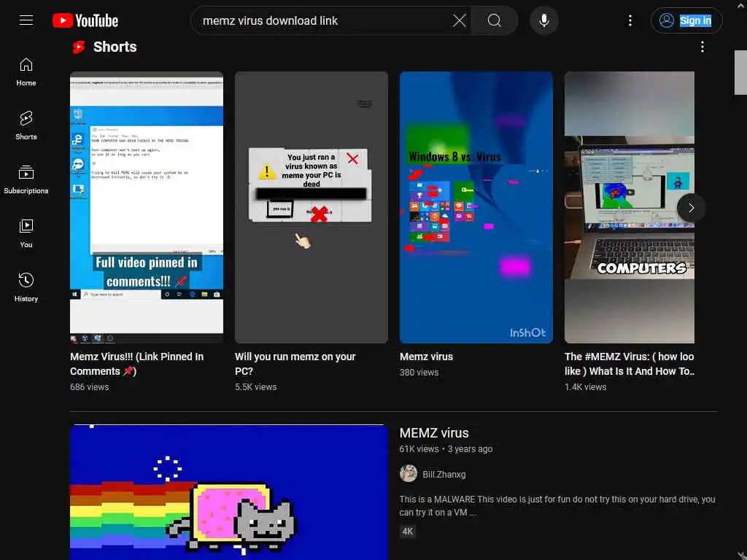This screenshot has width=747, height=560.
Task: Show next Shorts with the right chevron
Action: [x=691, y=208]
